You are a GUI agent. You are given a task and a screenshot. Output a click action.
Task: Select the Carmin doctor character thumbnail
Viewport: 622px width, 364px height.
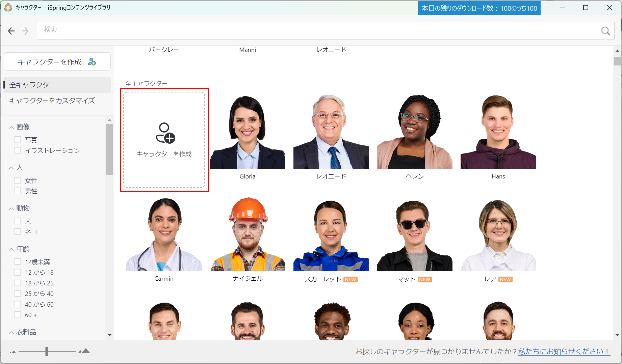click(164, 236)
